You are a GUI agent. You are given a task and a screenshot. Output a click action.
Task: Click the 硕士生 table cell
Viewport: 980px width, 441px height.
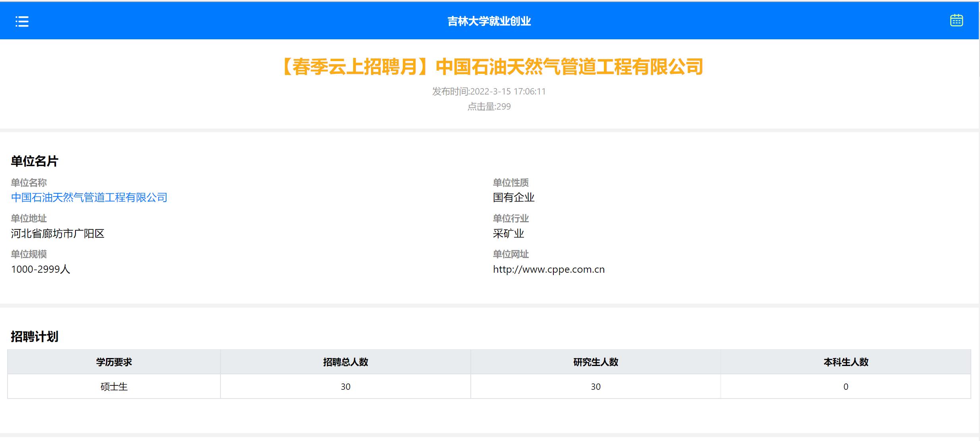(x=114, y=387)
